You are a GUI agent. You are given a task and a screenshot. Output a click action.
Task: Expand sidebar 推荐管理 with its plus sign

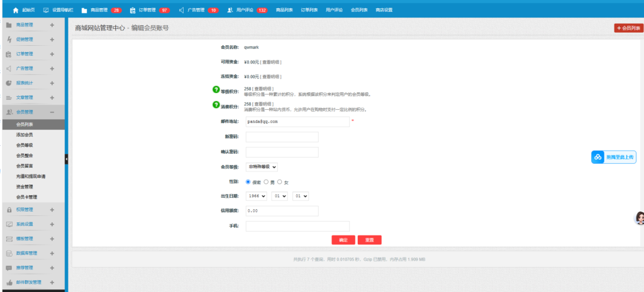coord(52,268)
